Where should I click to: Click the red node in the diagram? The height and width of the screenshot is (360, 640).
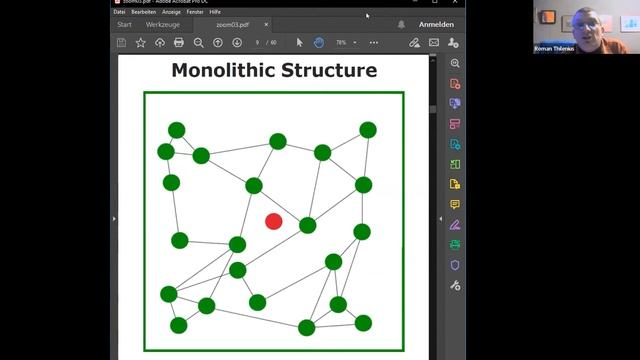[273, 221]
